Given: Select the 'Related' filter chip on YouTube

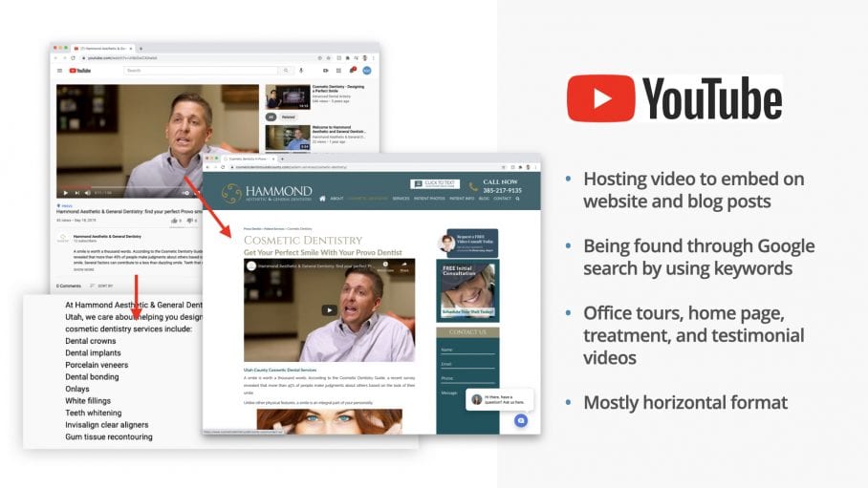Looking at the screenshot, I should coord(289,117).
